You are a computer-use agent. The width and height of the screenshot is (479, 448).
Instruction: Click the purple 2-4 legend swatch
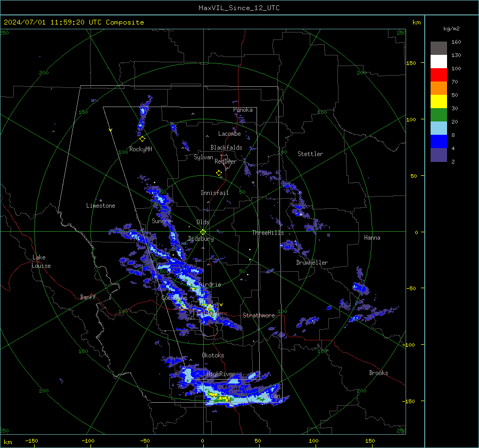(x=439, y=154)
